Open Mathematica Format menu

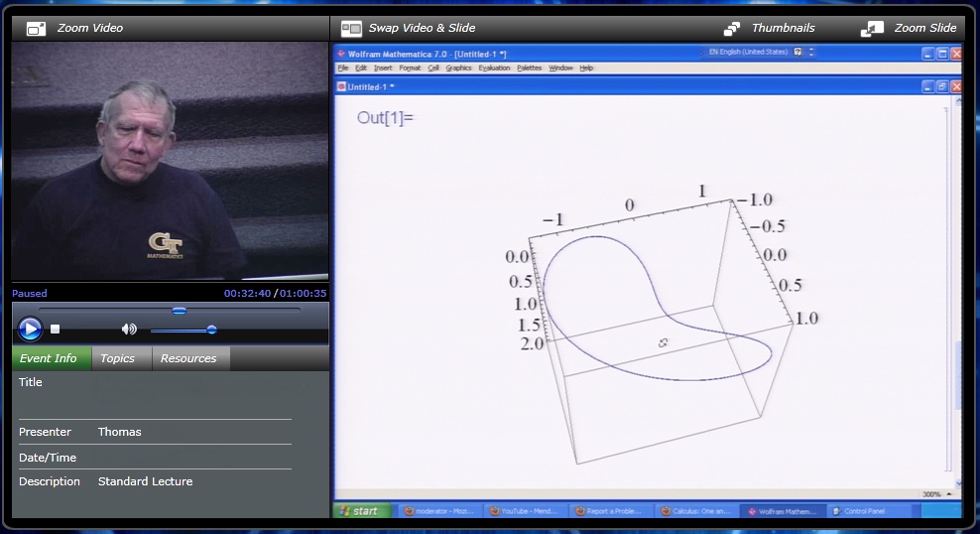[410, 67]
